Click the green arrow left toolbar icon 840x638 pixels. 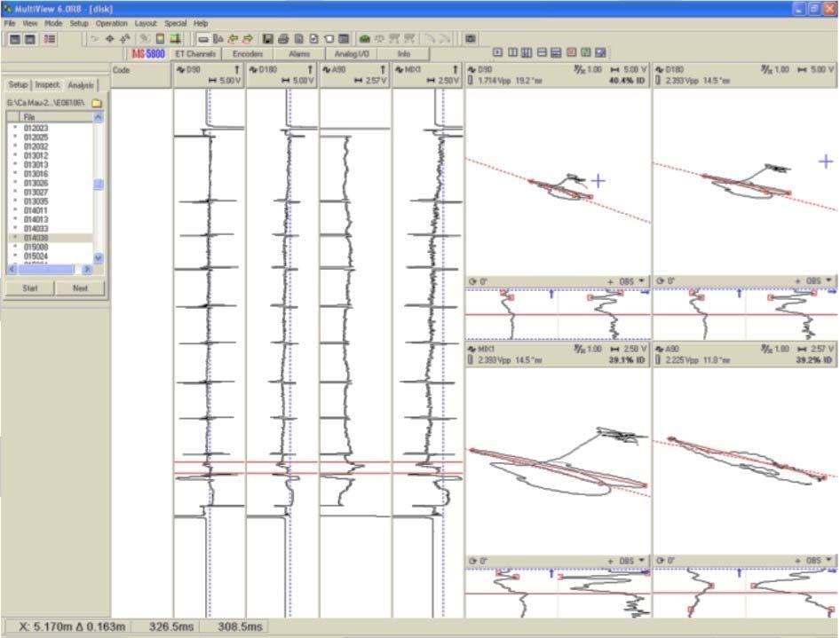233,38
